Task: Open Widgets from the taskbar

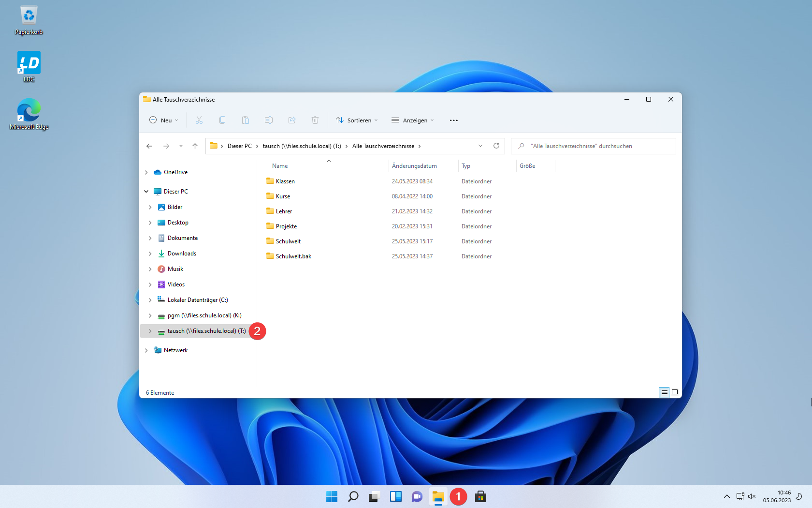Action: tap(396, 496)
